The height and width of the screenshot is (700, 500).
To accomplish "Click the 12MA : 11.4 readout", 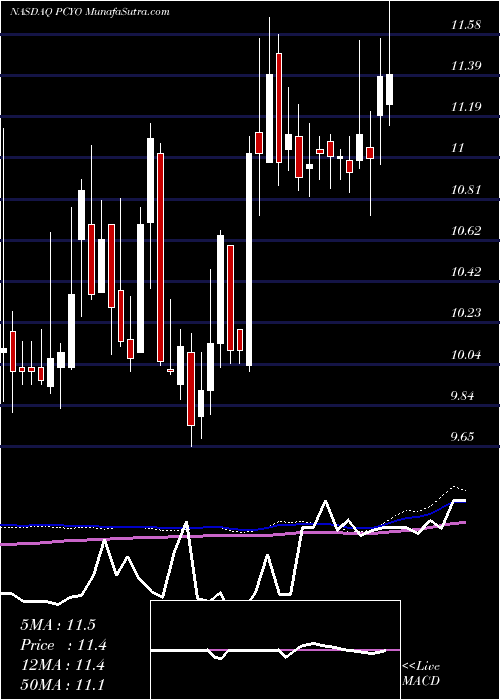I will (x=62, y=665).
